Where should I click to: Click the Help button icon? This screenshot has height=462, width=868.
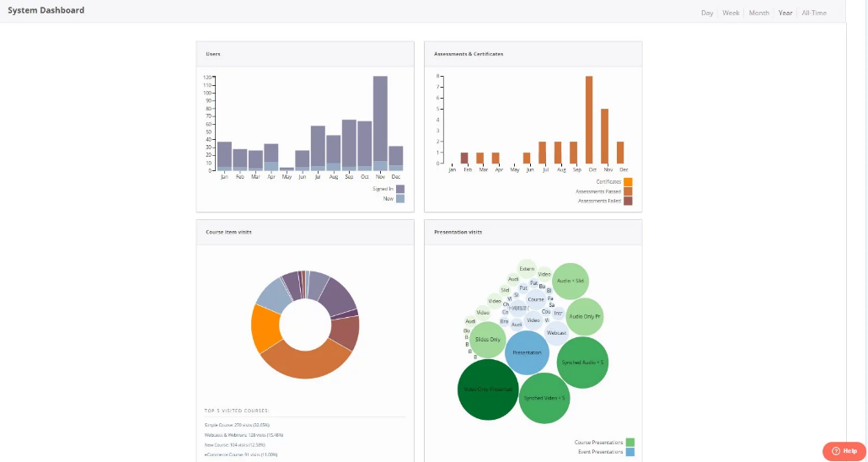tap(836, 451)
